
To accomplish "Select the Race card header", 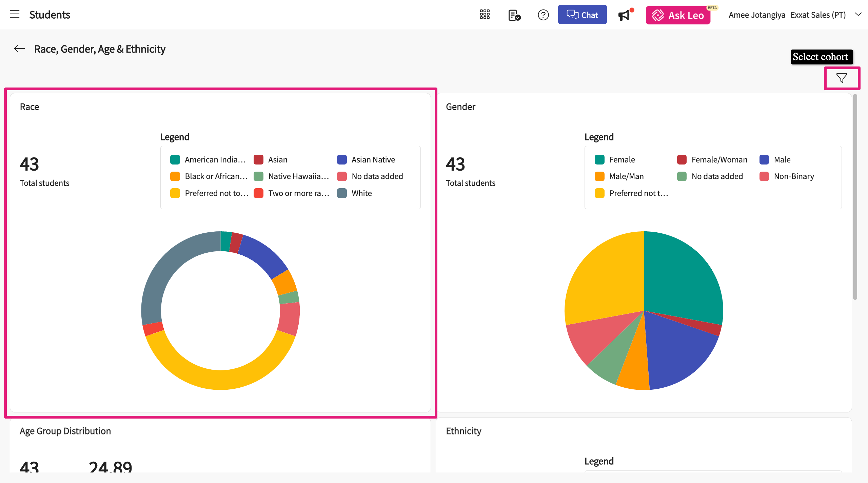I will [x=29, y=107].
